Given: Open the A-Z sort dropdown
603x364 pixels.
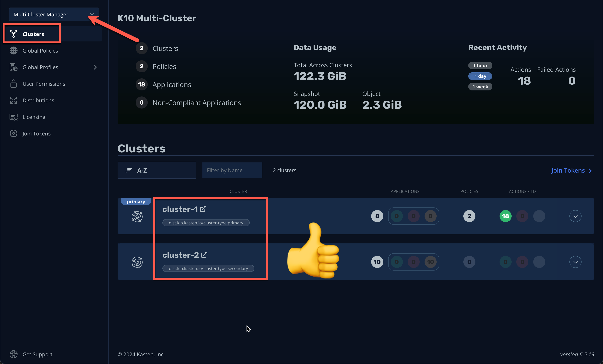Looking at the screenshot, I should (x=157, y=170).
